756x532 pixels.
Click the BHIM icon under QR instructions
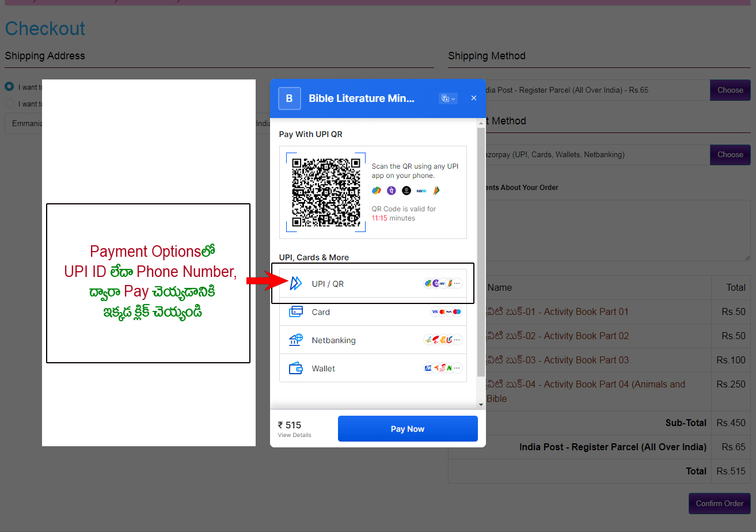point(436,190)
